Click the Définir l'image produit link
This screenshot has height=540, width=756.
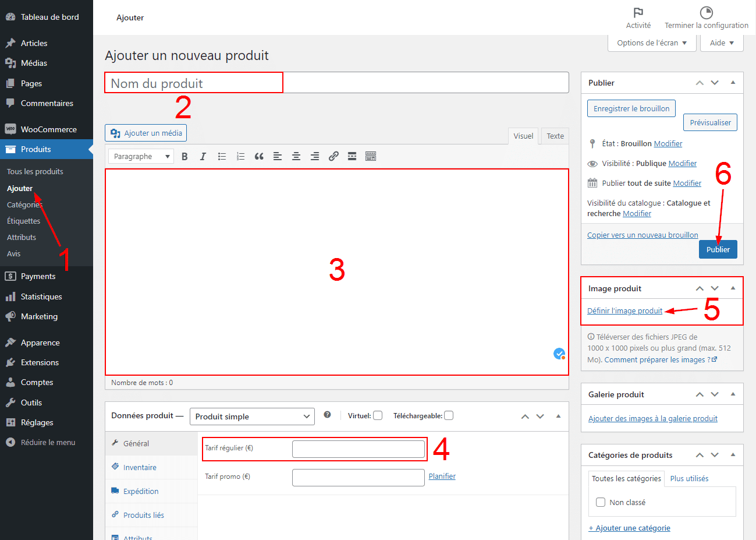(624, 310)
